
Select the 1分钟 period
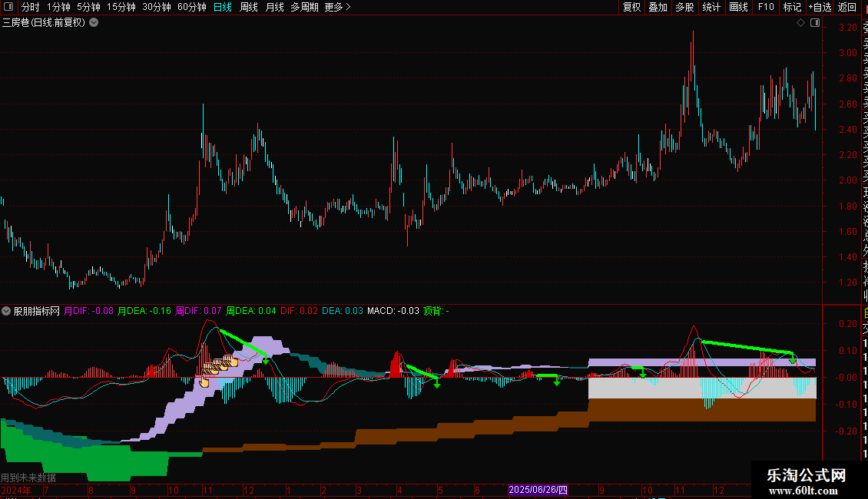tap(58, 7)
